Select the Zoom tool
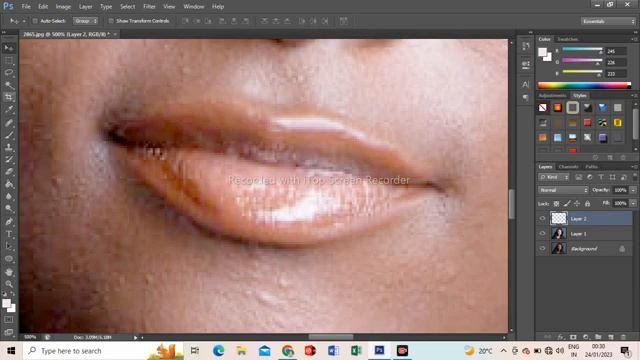 click(9, 284)
